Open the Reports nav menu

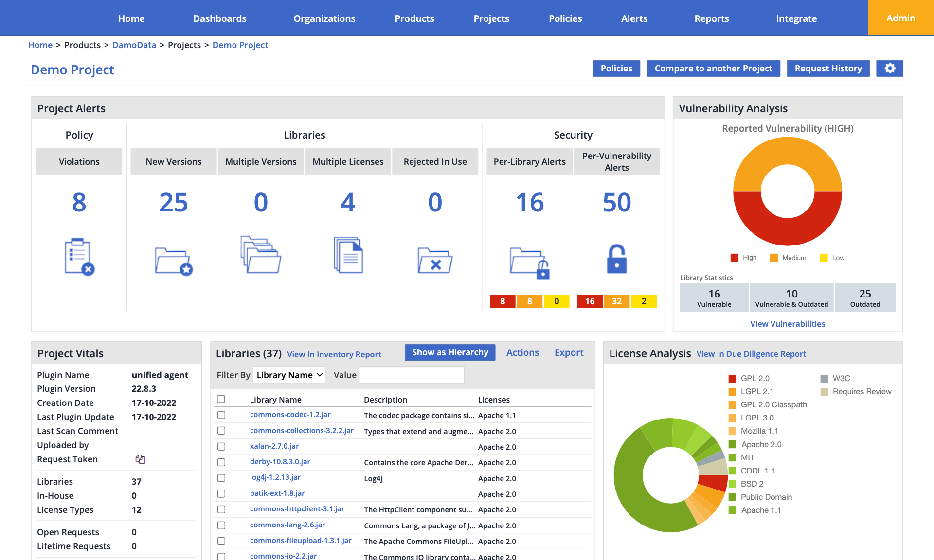click(712, 18)
